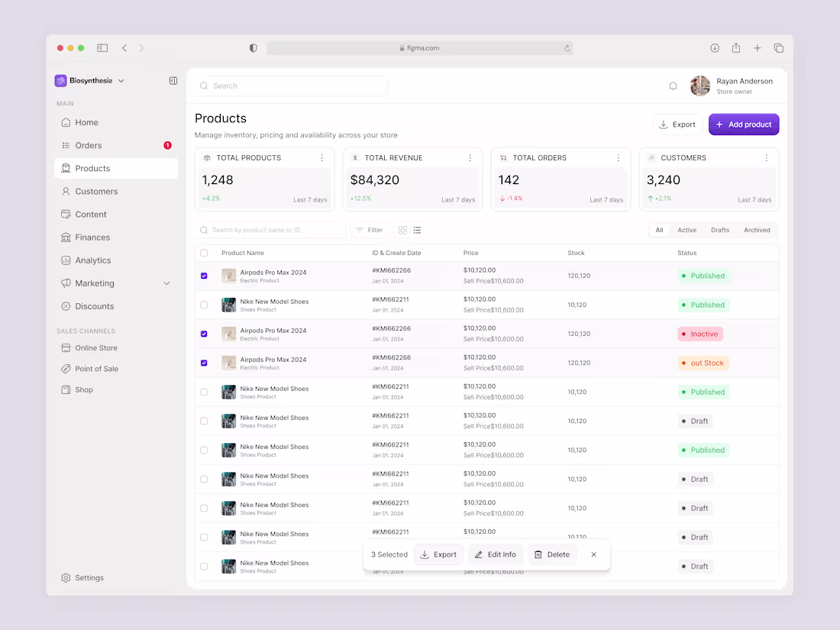
Task: Switch to grid view for products
Action: pos(402,230)
